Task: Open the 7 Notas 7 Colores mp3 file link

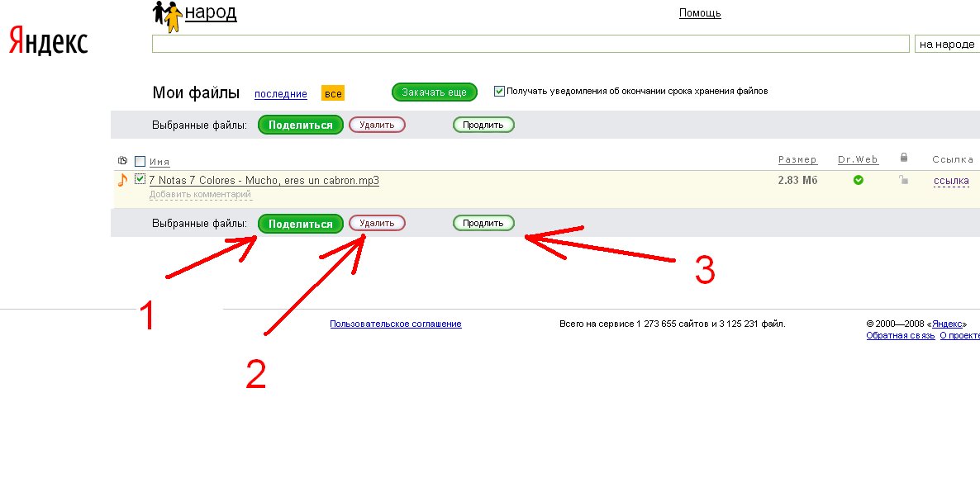Action: (x=264, y=181)
